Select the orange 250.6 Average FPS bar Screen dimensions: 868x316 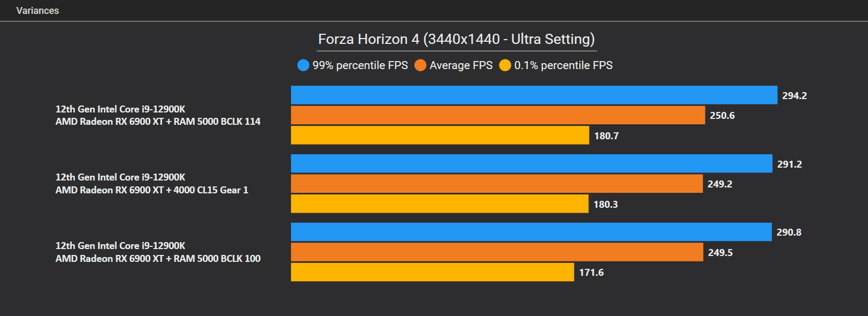[x=498, y=115]
